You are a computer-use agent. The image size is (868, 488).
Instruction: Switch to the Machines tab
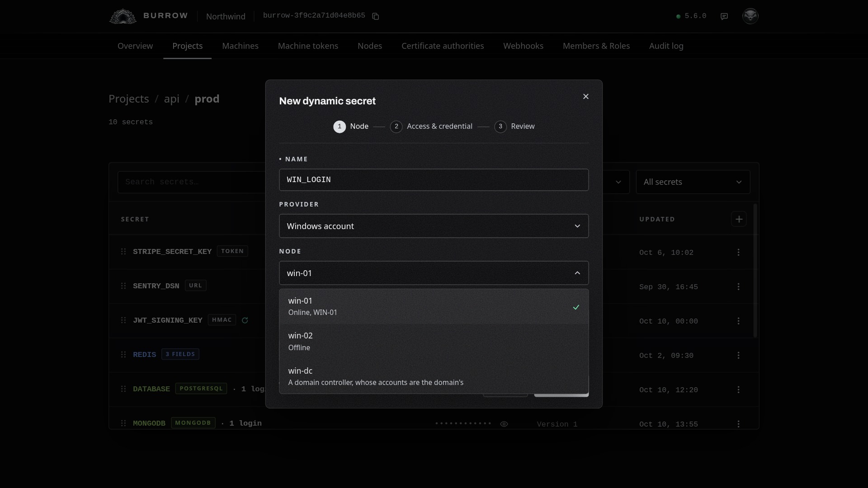point(240,46)
